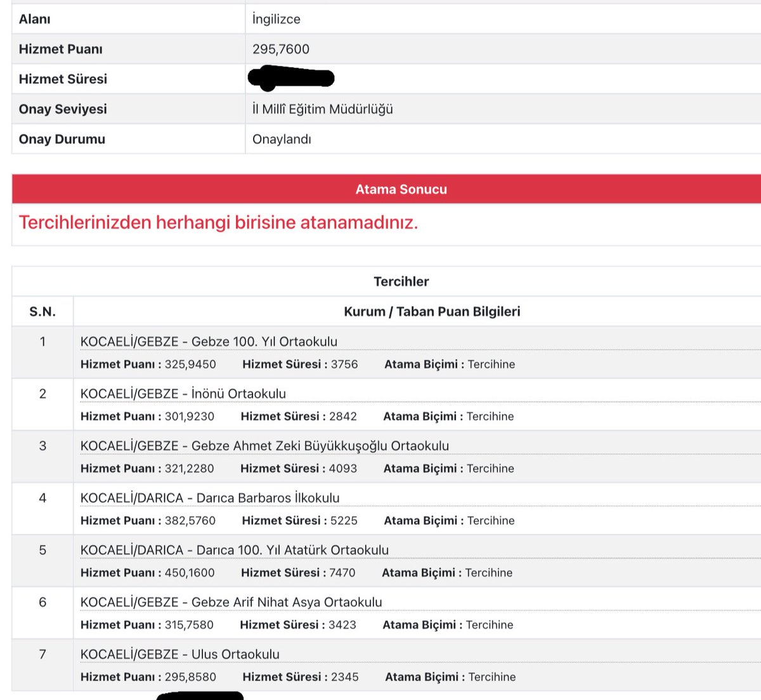Click Hizmet Süresi value 5225
Viewport: 761px width, 700px height.
(344, 521)
